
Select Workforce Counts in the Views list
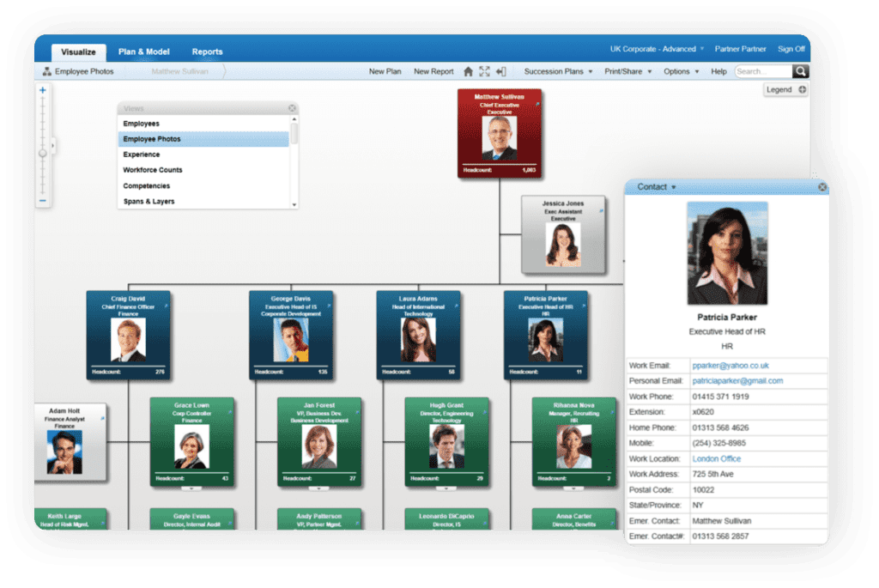point(203,170)
